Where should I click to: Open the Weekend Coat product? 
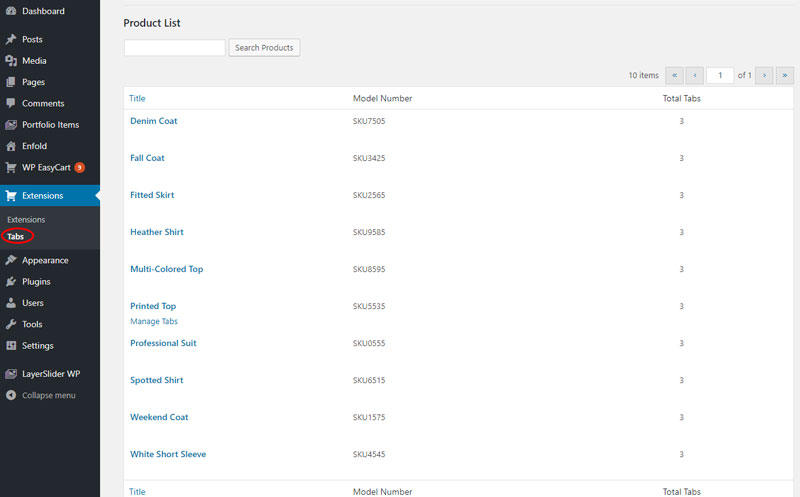pyautogui.click(x=159, y=417)
